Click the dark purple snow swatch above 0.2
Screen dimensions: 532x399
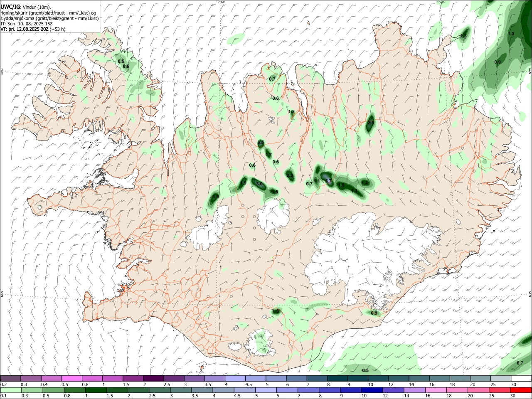click(x=10, y=378)
